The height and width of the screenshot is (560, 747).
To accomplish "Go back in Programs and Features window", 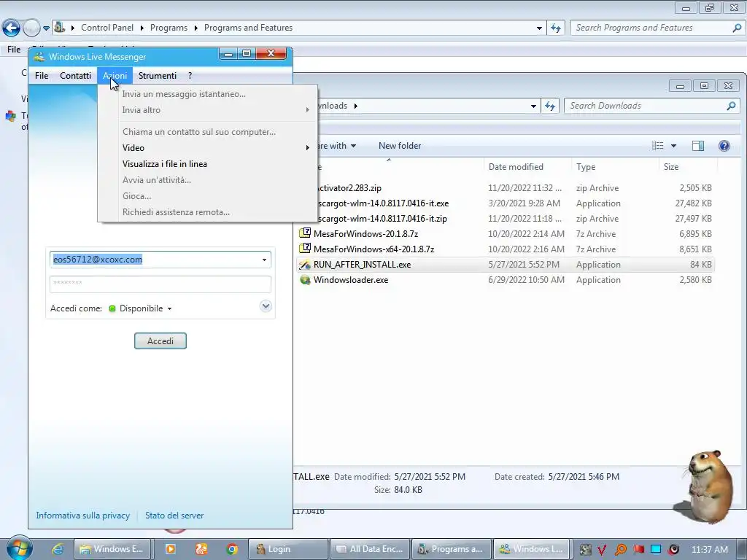I will [x=12, y=28].
